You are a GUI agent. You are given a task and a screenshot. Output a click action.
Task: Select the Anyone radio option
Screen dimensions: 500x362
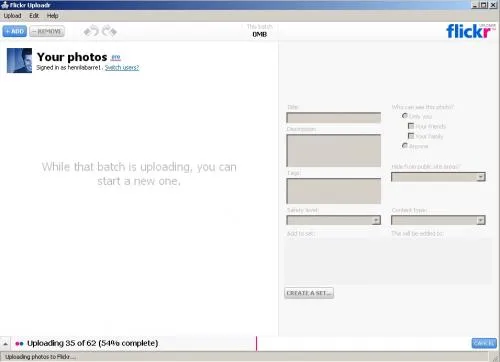click(x=405, y=146)
